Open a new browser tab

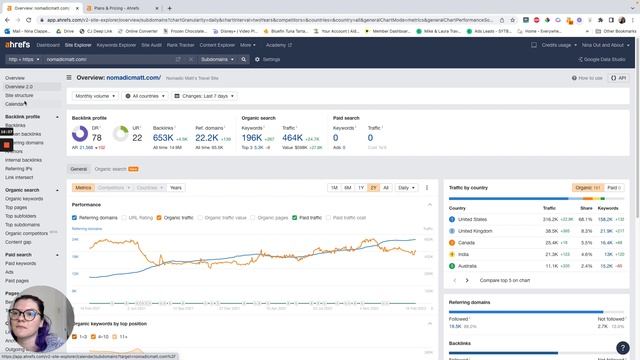(x=169, y=8)
